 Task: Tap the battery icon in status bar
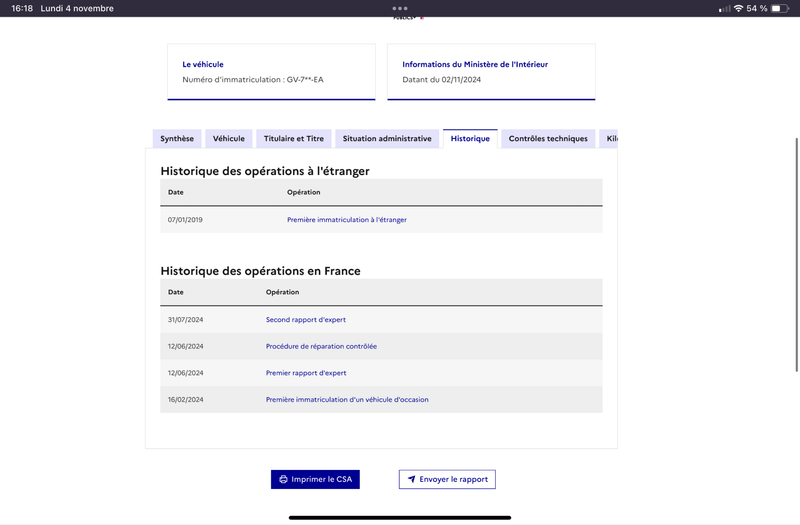coord(780,8)
